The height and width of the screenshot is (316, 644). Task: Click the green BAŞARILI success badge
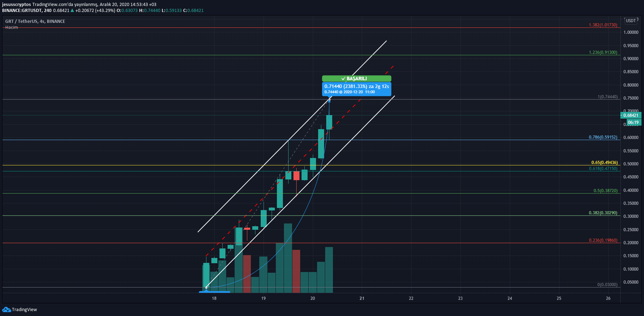tap(357, 78)
